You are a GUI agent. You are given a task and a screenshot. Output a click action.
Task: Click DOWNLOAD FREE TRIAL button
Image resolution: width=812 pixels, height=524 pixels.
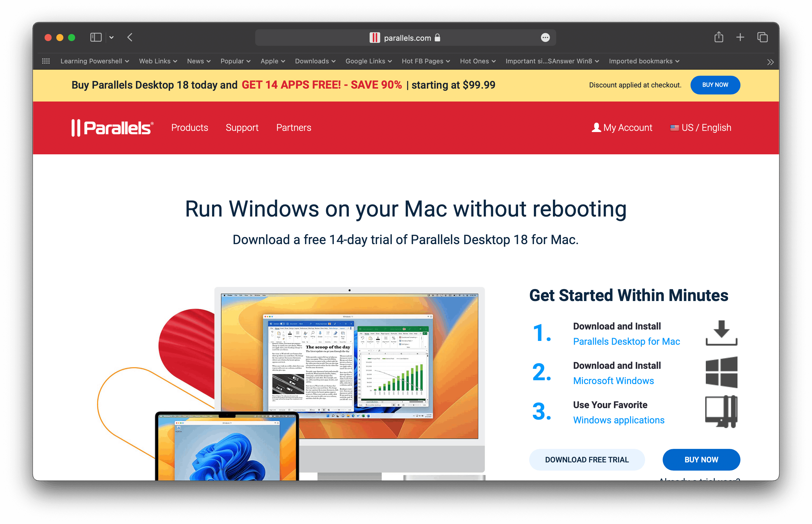point(587,460)
